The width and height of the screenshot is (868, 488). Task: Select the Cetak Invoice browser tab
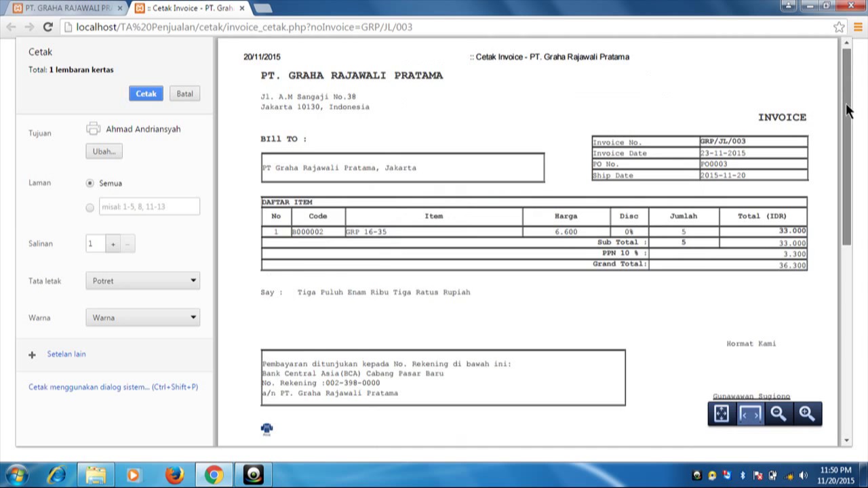[189, 8]
